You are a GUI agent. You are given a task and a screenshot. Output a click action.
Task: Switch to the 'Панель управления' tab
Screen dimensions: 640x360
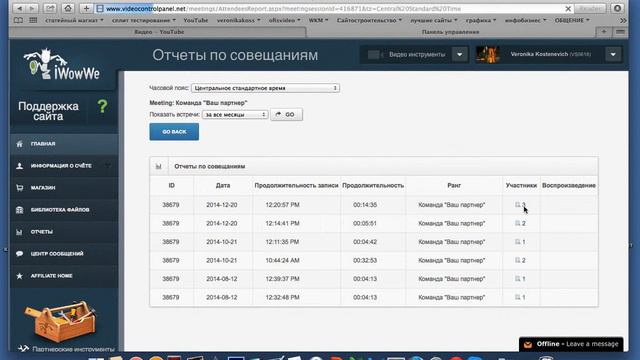[450, 32]
